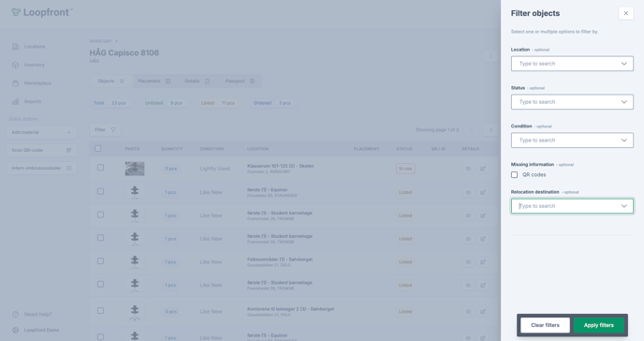Click the INVENTORY breadcrumb link
Viewport: 644px width, 341px height.
click(101, 41)
